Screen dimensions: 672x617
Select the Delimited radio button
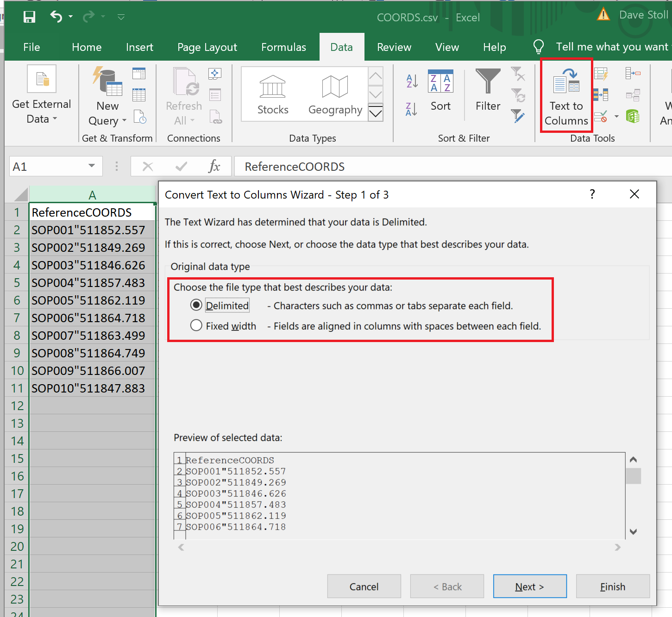click(196, 305)
